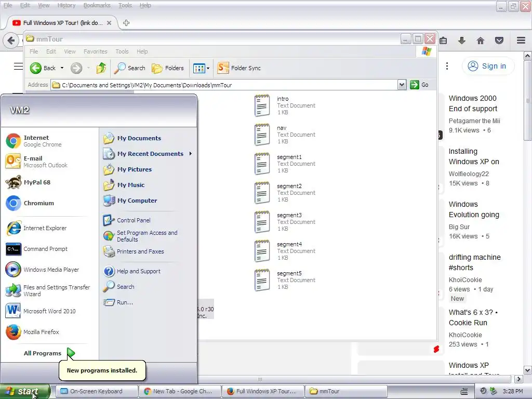
Task: Click the Explorer Back button
Action: (x=43, y=68)
